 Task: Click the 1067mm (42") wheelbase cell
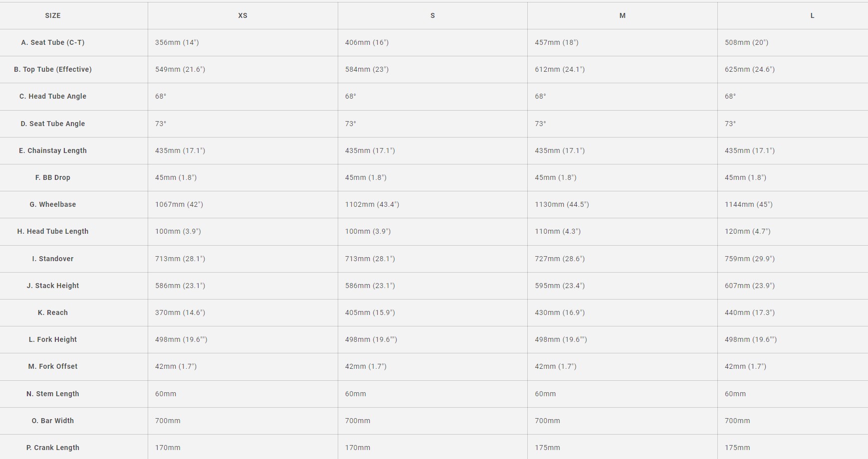[179, 204]
